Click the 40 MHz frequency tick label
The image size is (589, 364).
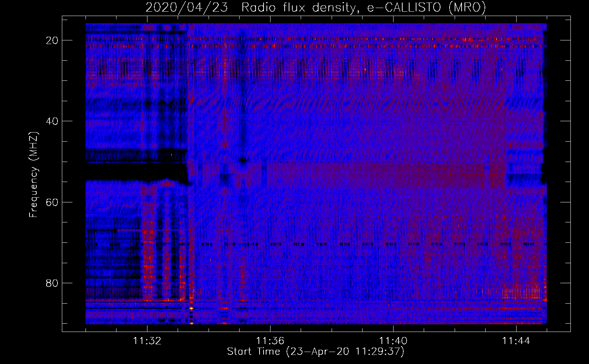pos(52,121)
